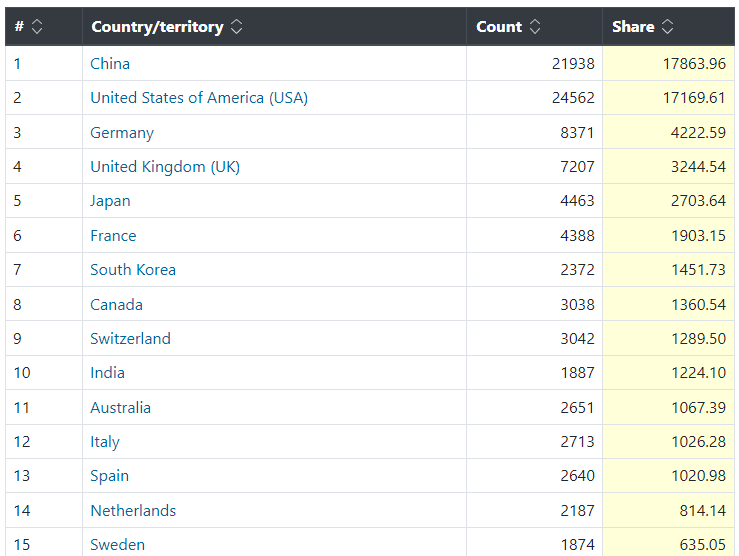Open United Kingdom (UK) link
This screenshot has width=739, height=556.
coord(165,167)
